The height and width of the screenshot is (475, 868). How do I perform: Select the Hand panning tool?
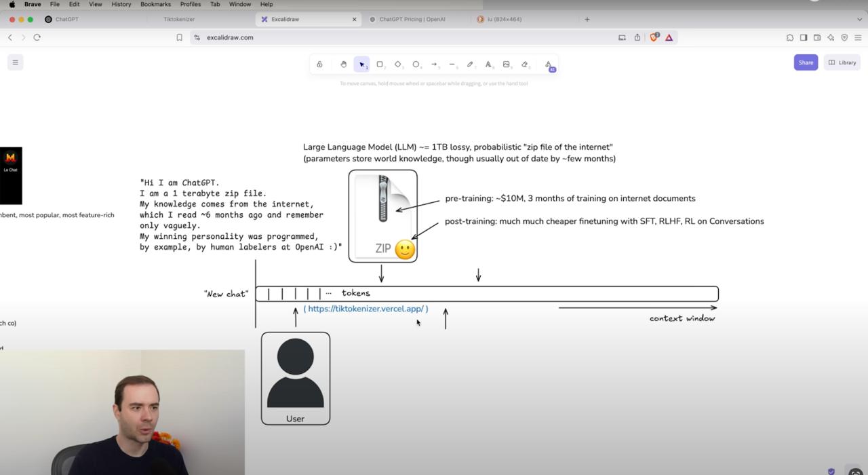[343, 64]
